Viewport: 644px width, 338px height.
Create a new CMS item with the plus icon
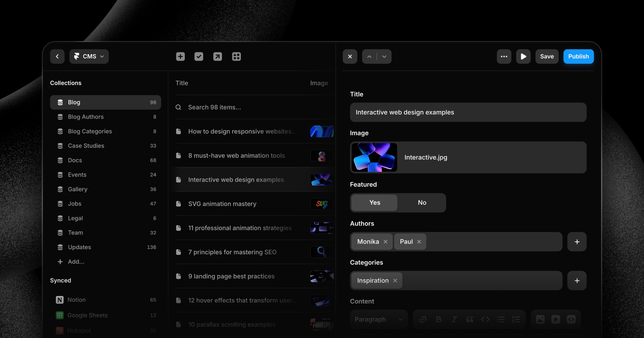click(x=180, y=56)
